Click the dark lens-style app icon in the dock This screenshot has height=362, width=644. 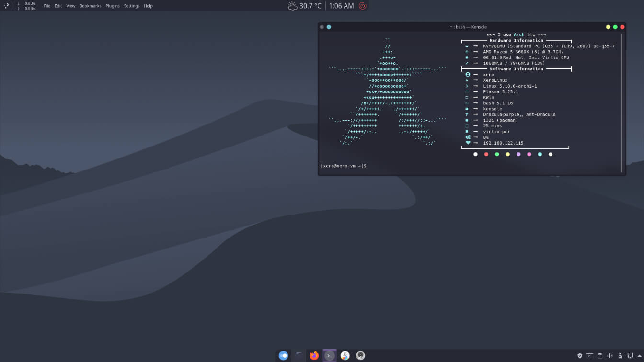point(360,355)
